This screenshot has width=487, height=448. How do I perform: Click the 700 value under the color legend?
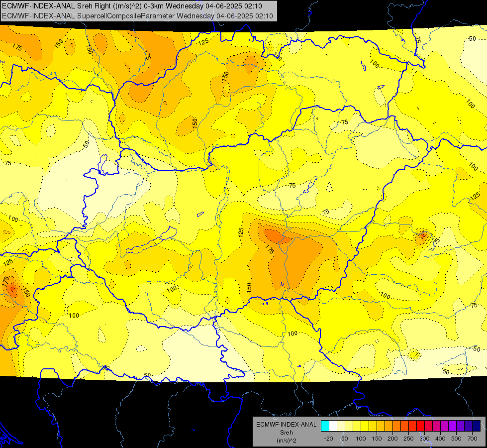pyautogui.click(x=472, y=439)
